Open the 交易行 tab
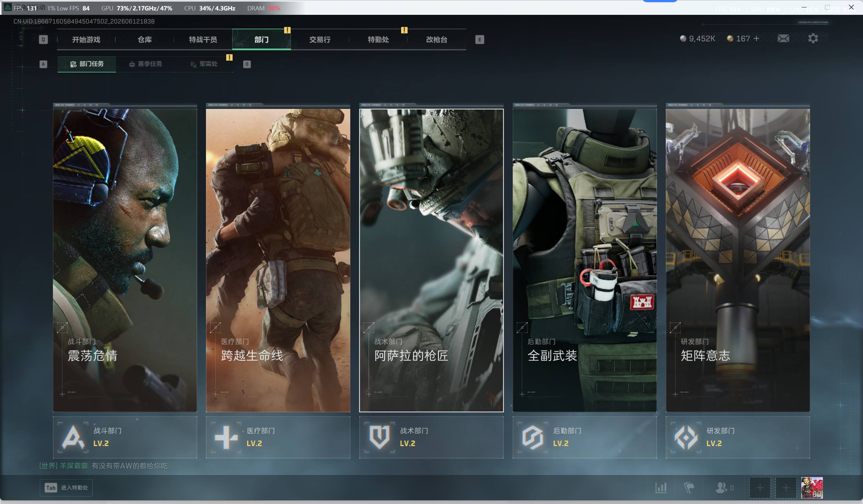 point(320,39)
